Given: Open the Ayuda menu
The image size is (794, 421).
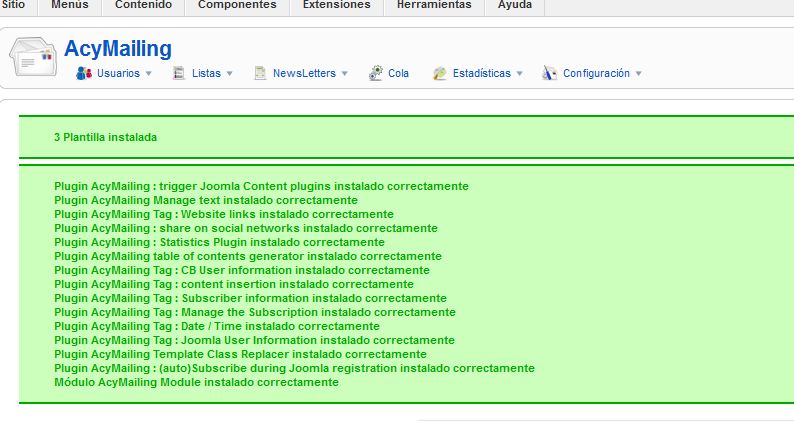Looking at the screenshot, I should click(515, 5).
